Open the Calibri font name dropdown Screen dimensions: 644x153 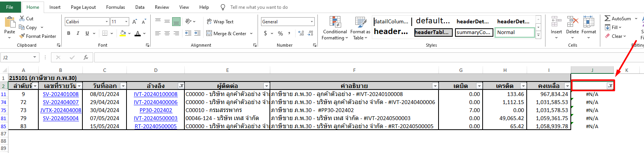[107, 22]
